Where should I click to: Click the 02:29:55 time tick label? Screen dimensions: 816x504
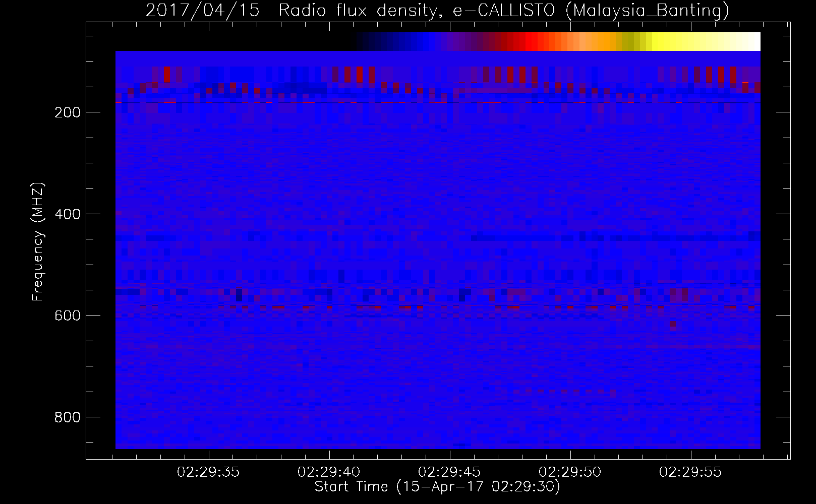tap(690, 472)
